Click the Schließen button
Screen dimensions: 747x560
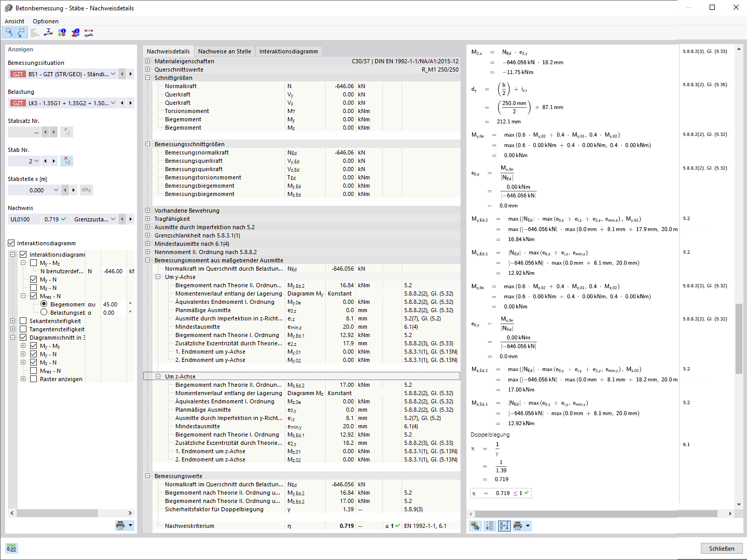coord(722,549)
